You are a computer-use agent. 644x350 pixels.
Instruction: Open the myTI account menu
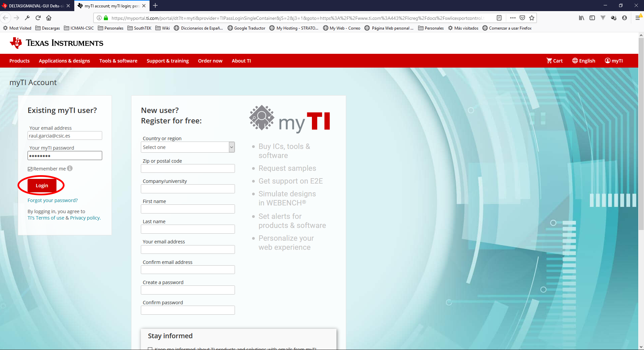pyautogui.click(x=614, y=61)
